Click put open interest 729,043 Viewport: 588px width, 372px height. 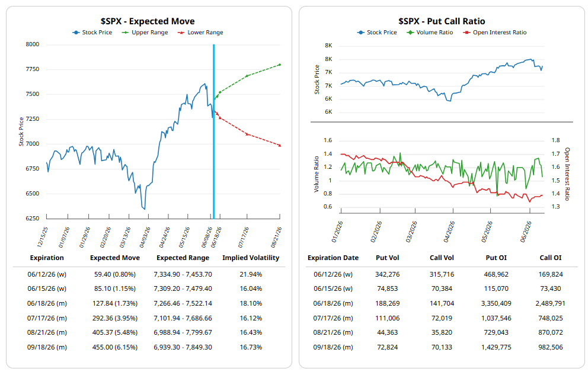(496, 333)
